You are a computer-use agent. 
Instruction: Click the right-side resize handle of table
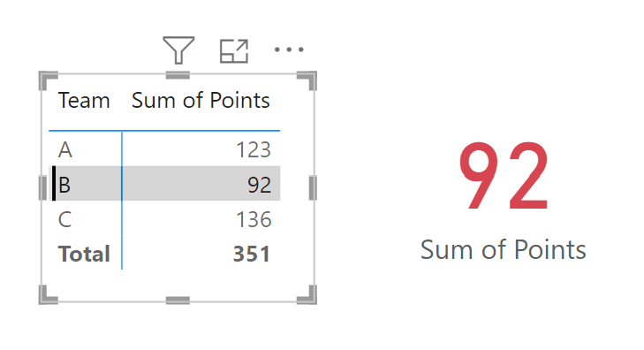coord(313,187)
